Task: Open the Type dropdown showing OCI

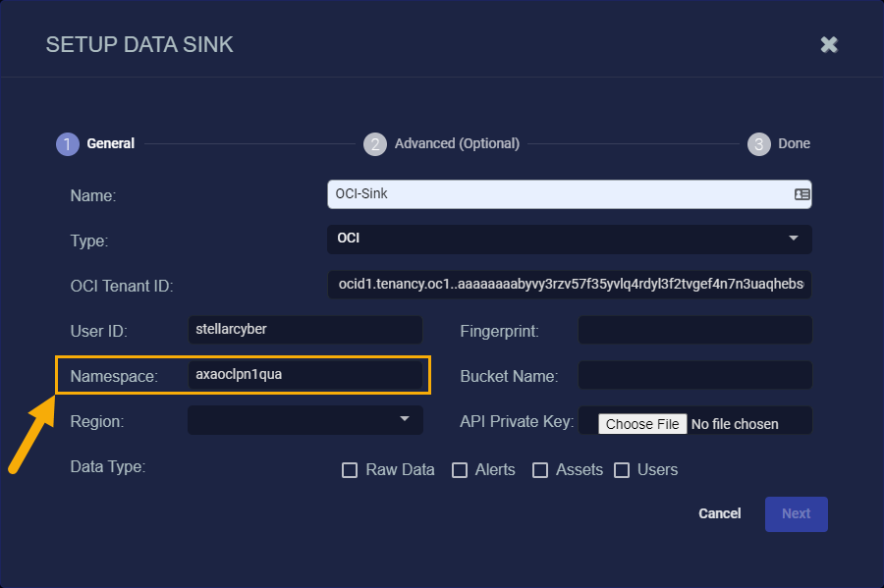Action: click(570, 239)
